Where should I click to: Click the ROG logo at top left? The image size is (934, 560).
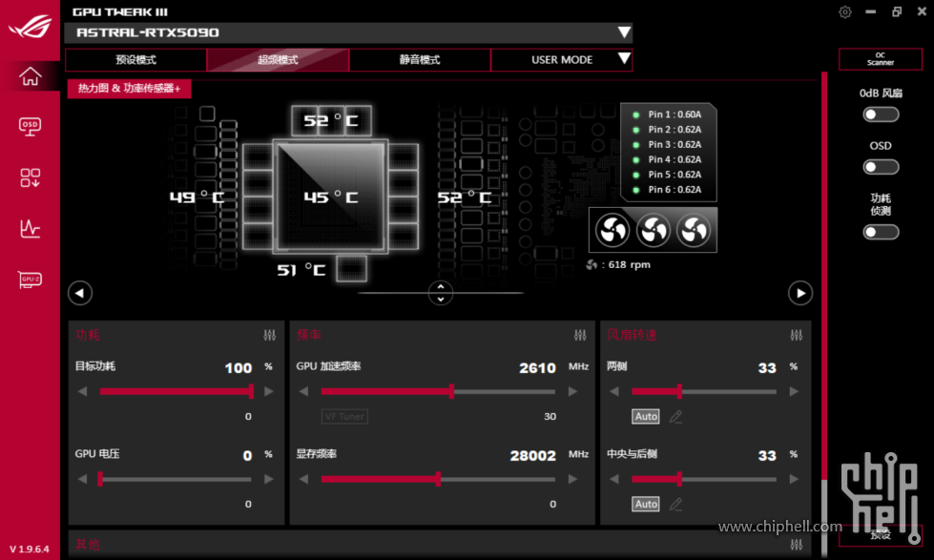pos(30,27)
